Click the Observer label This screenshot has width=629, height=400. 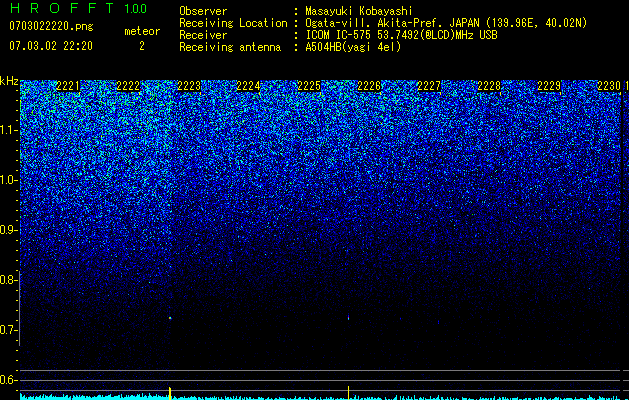pyautogui.click(x=203, y=11)
